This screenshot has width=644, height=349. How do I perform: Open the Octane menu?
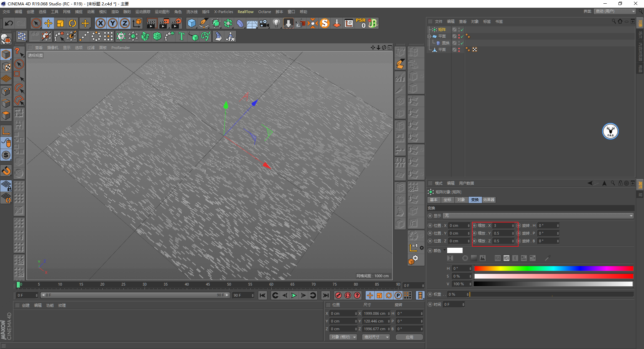point(264,12)
